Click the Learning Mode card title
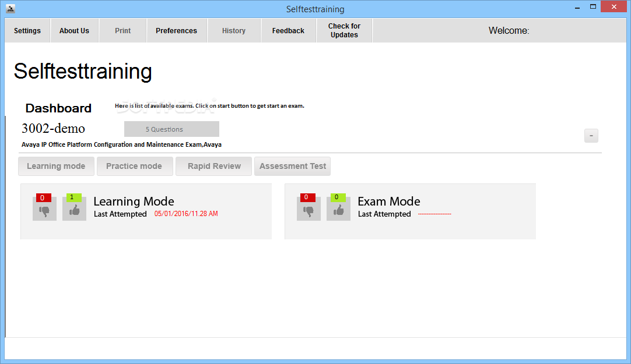Viewport: 631px width, 364px height. click(x=134, y=202)
